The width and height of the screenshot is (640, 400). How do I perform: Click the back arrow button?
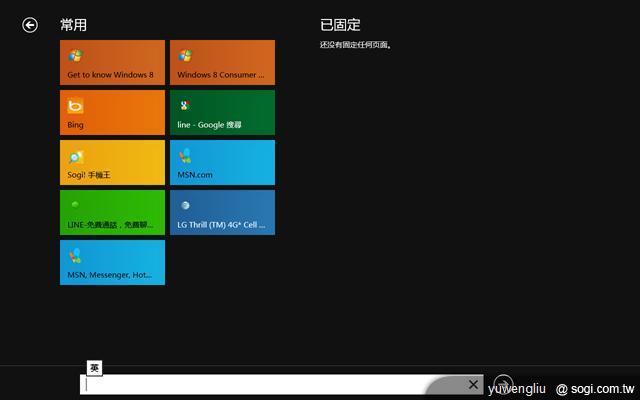coord(30,25)
